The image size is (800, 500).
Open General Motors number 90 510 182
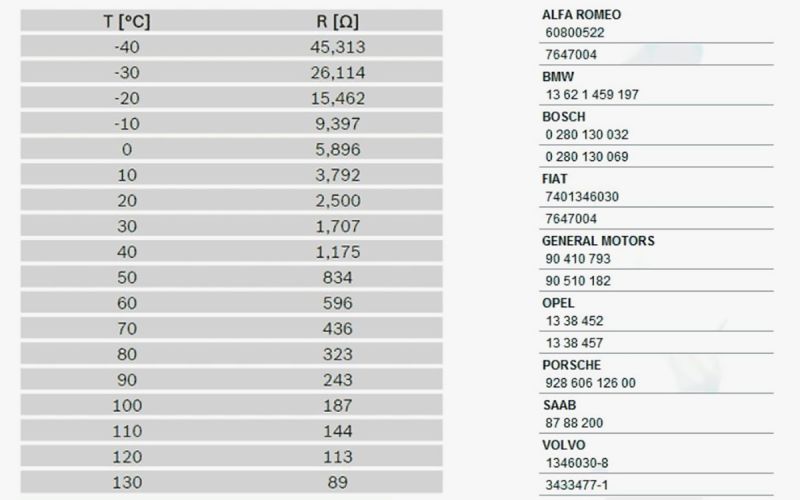pos(578,281)
